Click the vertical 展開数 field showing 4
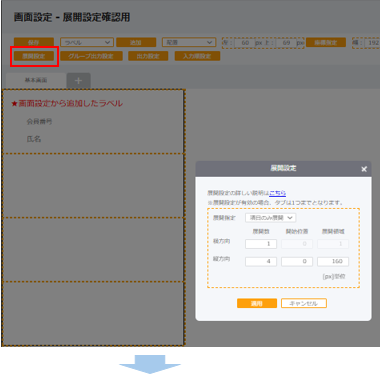380x380 pixels. point(261,261)
